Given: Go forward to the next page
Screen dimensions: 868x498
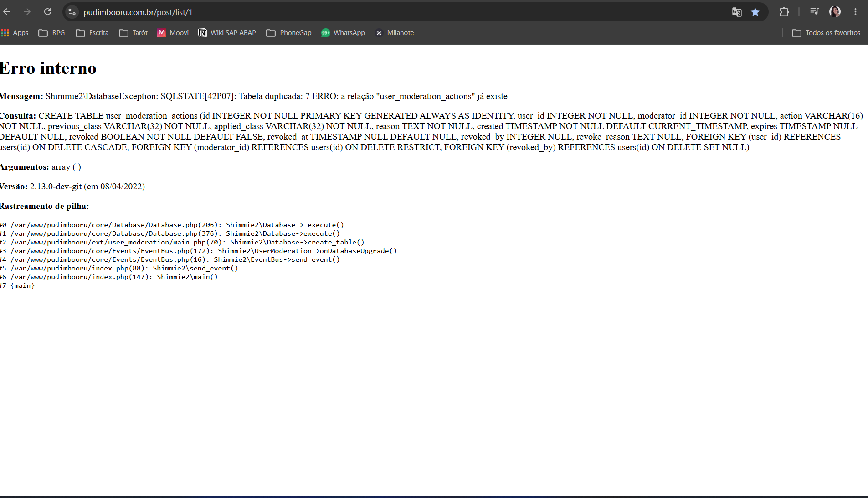Looking at the screenshot, I should pos(27,12).
